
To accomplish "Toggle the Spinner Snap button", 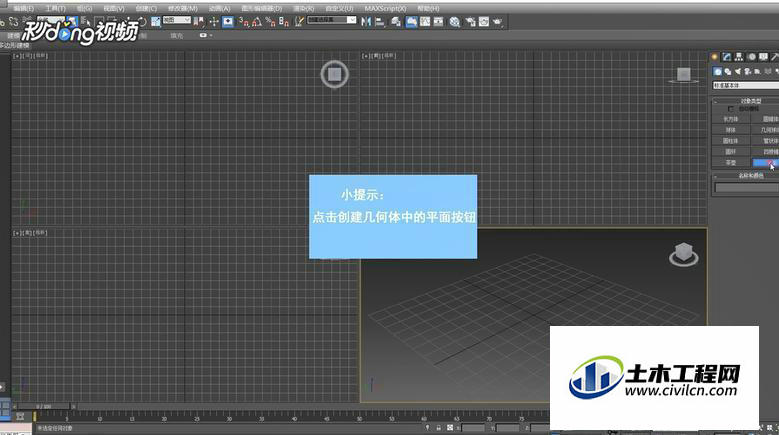I will (283, 21).
